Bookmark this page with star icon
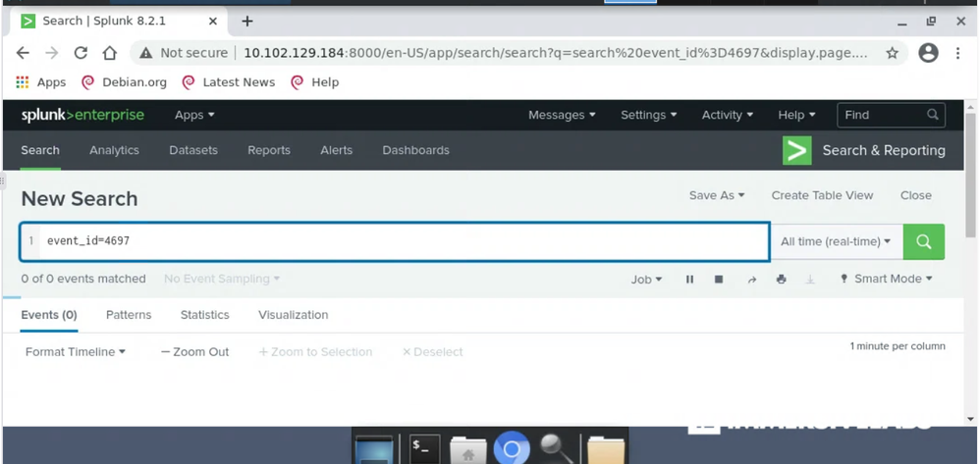 [892, 53]
